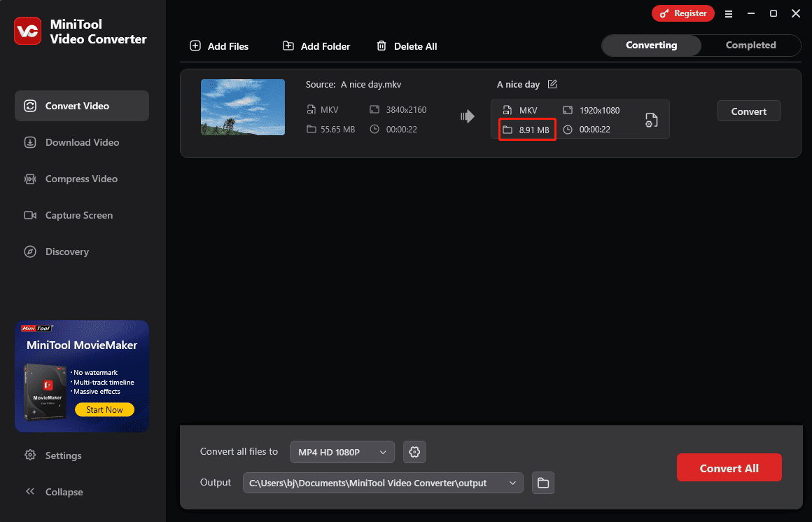The image size is (812, 522).
Task: Click the output resolution 1920x1080
Action: pos(600,111)
